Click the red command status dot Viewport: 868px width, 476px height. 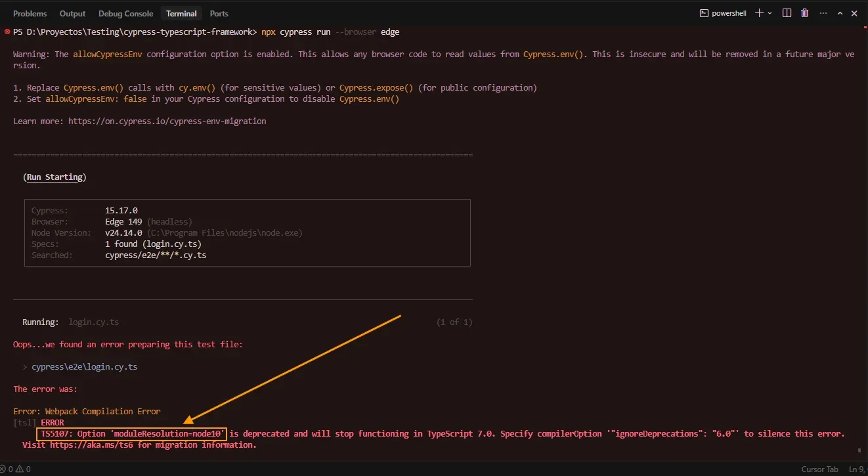(x=7, y=32)
